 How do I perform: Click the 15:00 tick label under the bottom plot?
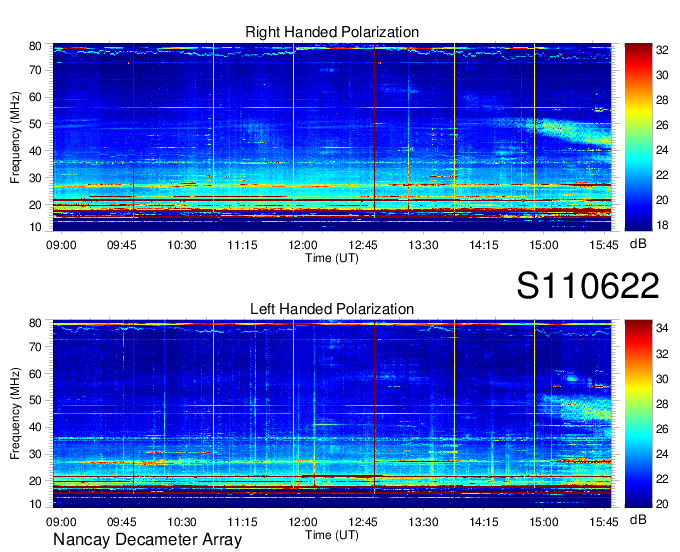click(x=543, y=522)
